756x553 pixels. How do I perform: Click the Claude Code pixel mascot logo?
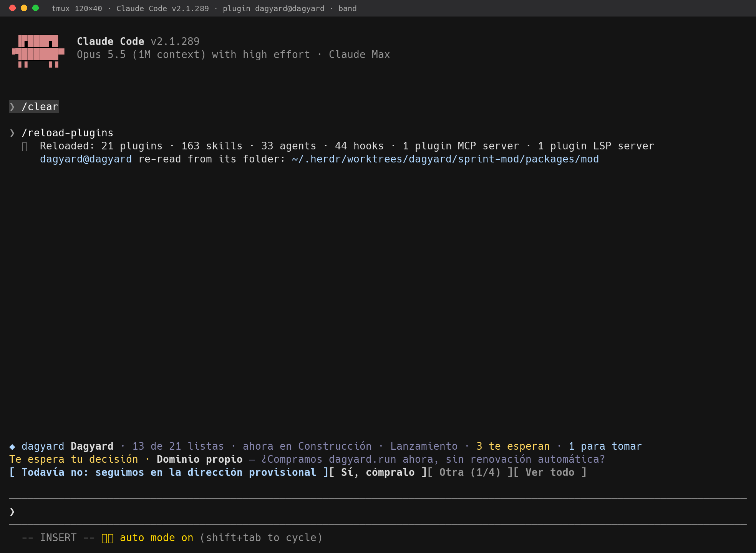tap(38, 51)
